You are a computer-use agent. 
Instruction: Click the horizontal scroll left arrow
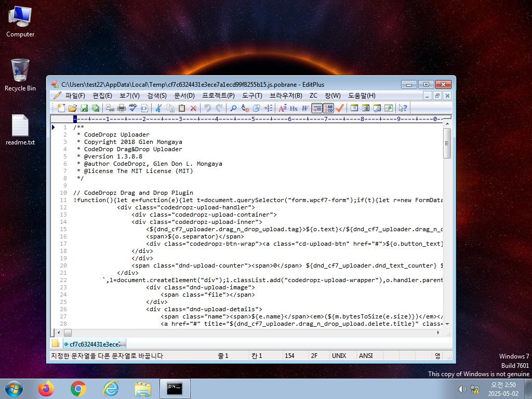[59, 333]
